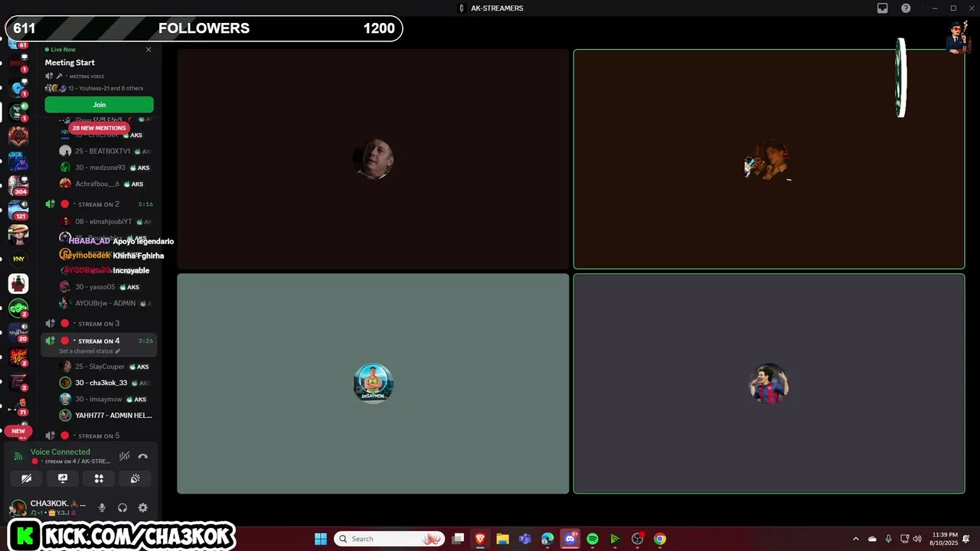Open server with 20 unread badge
This screenshot has width=980, height=551.
(x=18, y=332)
